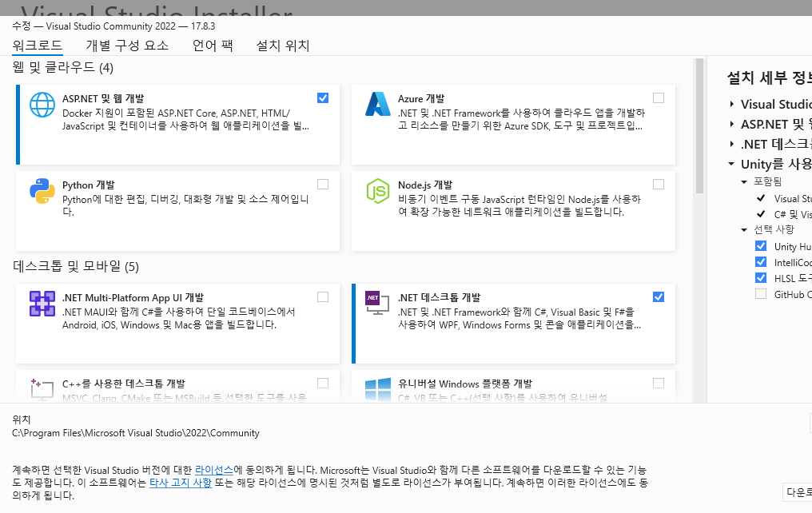812x513 pixels.
Task: Check the GitHub optional component checkbox
Action: (761, 294)
